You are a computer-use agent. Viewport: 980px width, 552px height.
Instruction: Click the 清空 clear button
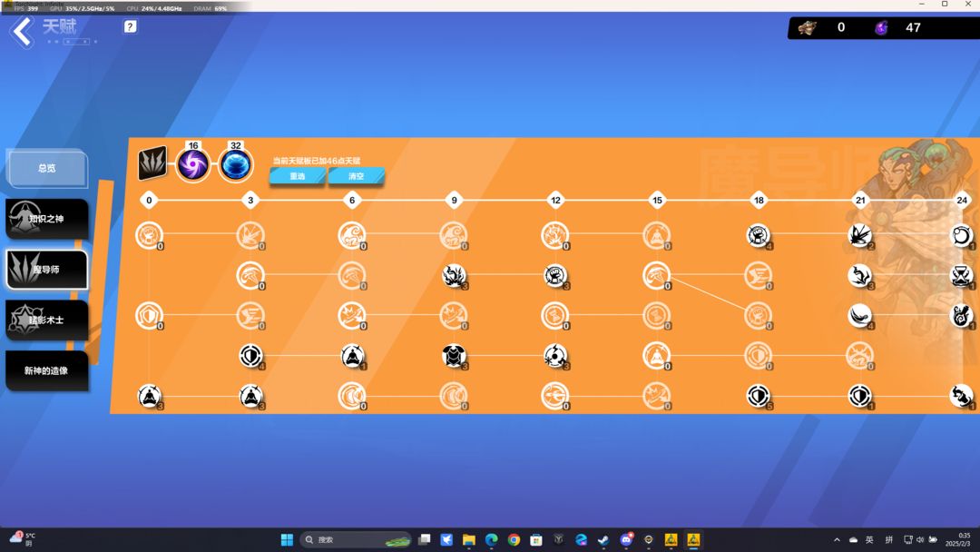(357, 176)
